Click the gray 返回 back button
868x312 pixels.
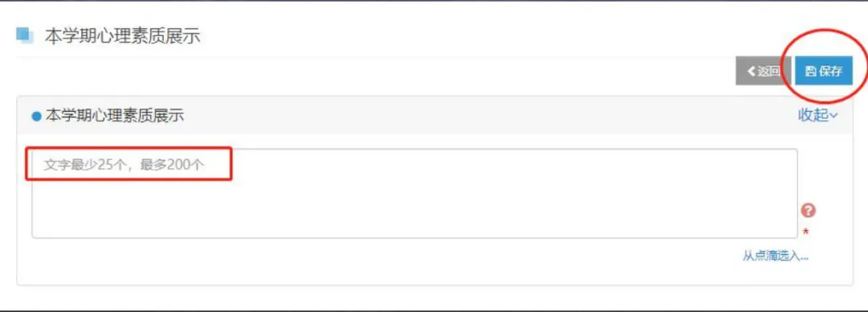point(764,71)
